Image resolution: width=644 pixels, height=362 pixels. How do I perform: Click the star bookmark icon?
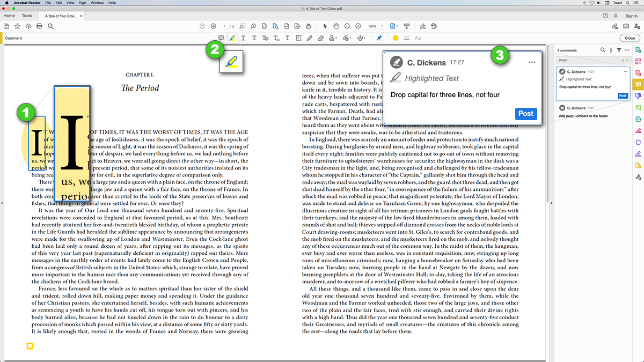17,26
